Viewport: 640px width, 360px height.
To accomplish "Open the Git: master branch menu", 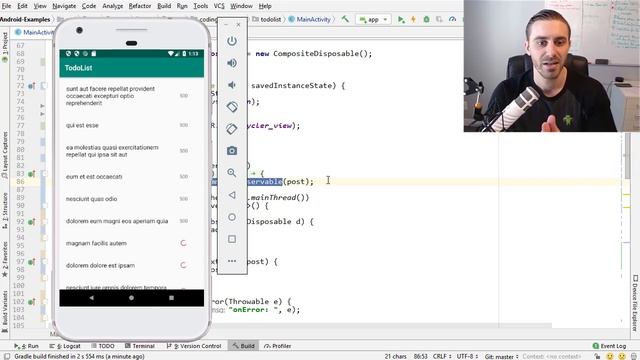I will tap(501, 356).
